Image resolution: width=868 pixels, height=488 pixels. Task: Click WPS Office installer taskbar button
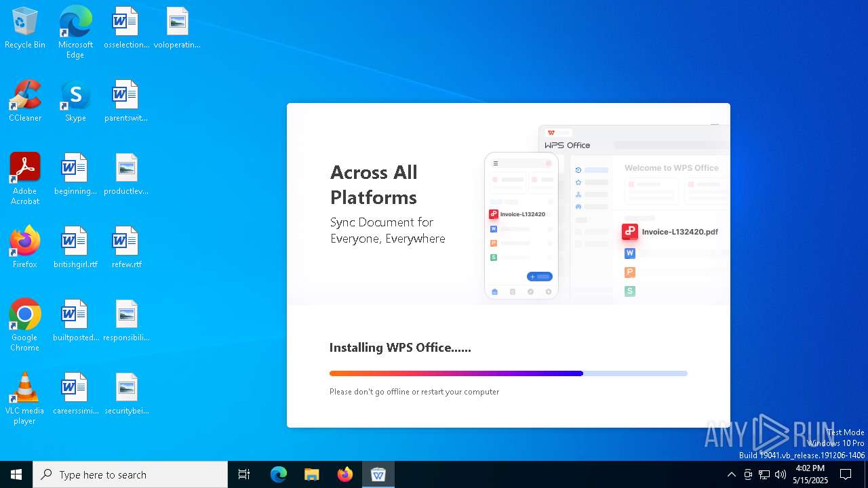[378, 474]
